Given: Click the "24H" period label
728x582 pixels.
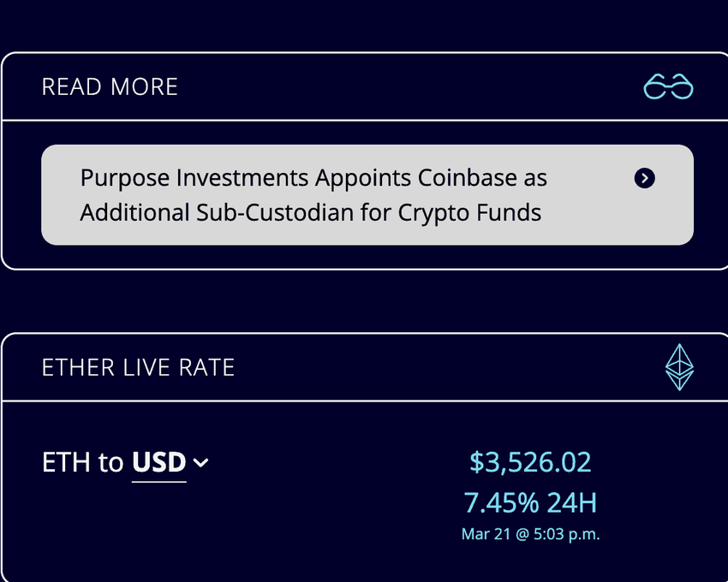Looking at the screenshot, I should 573,502.
